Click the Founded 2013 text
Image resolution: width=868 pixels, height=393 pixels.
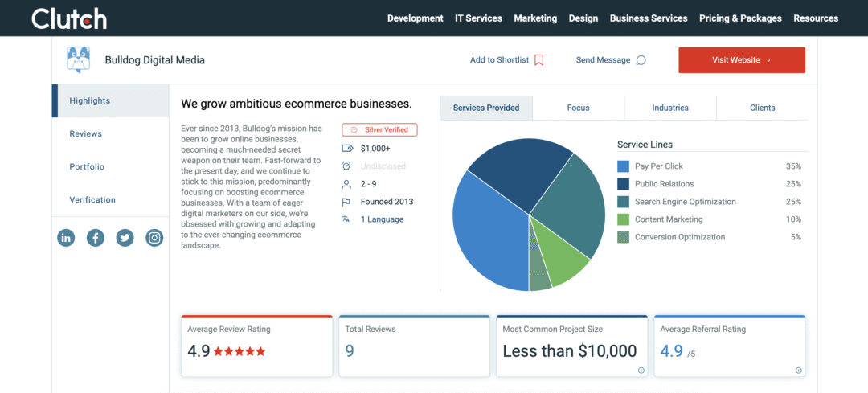387,202
